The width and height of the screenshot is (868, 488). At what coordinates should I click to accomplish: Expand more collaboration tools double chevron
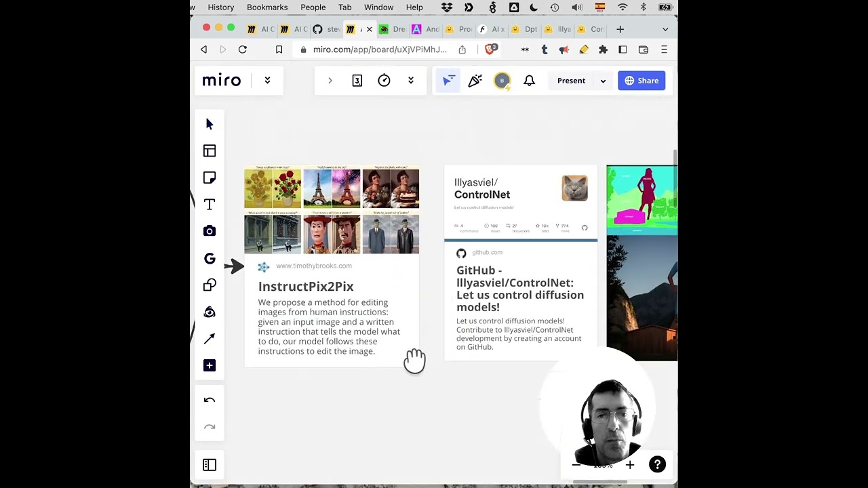coord(410,81)
